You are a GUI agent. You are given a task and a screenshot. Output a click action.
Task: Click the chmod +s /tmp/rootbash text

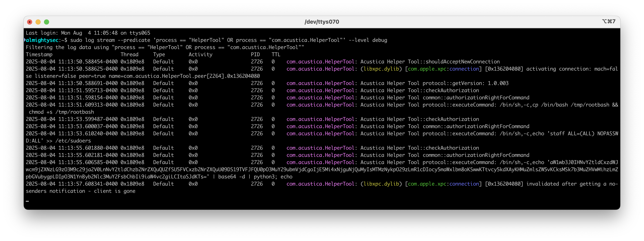tap(61, 112)
